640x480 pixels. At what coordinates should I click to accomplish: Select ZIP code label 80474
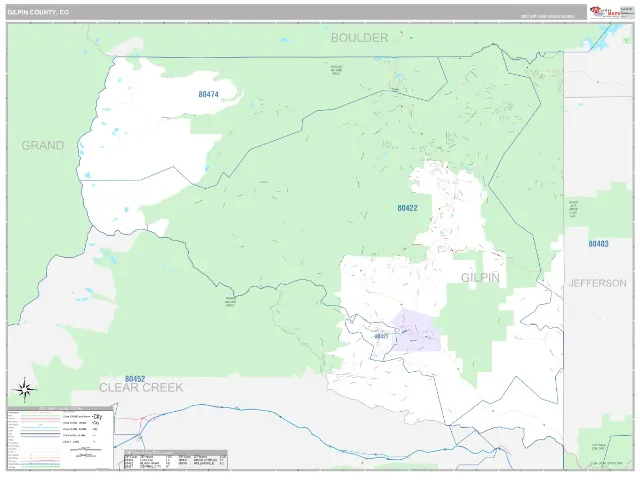point(209,94)
